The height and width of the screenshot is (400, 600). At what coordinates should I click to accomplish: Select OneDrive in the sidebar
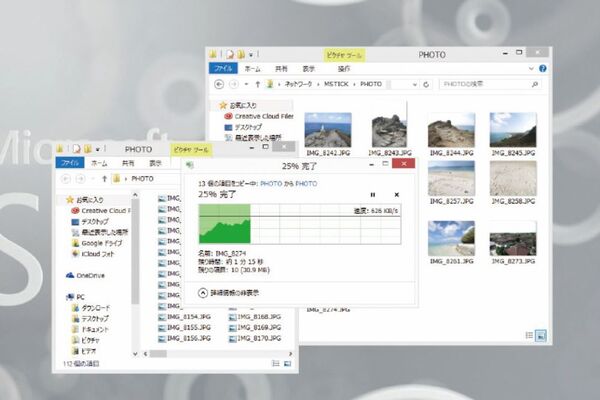point(85,276)
